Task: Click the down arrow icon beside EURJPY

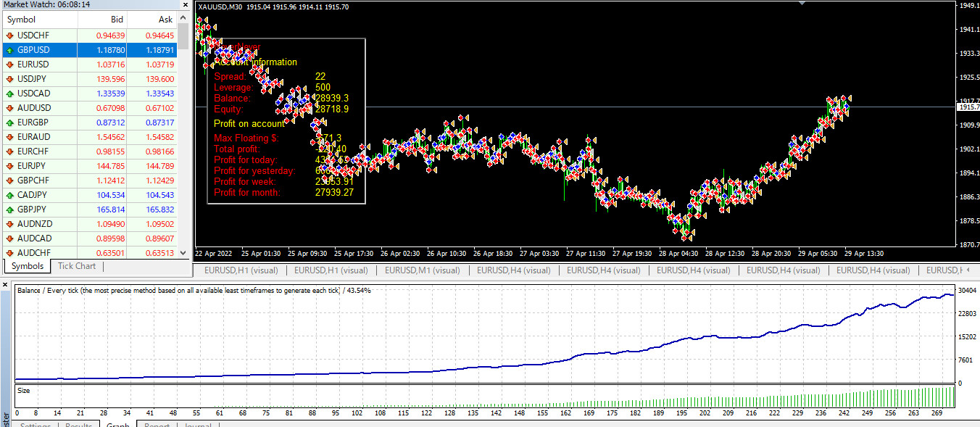Action: (10, 166)
